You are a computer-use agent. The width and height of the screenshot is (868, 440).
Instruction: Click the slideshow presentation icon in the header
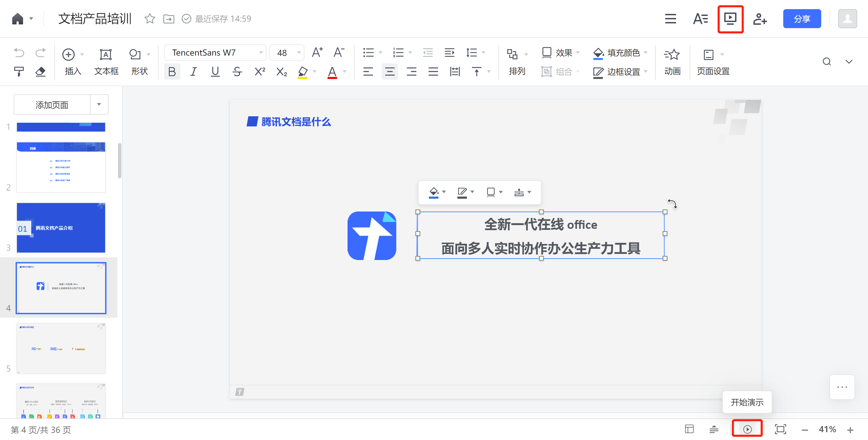tap(730, 19)
